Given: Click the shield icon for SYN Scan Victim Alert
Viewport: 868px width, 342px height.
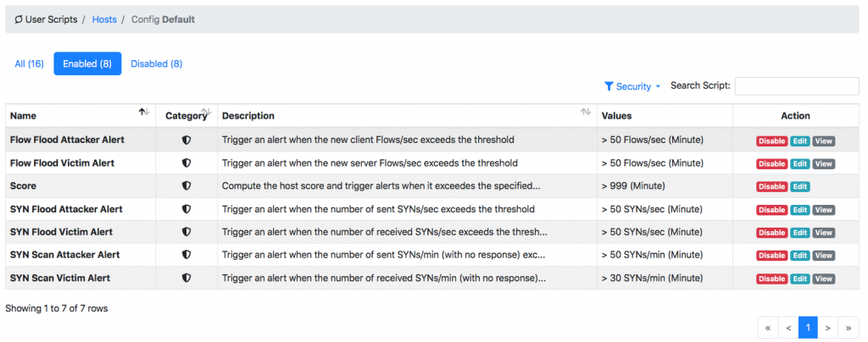Looking at the screenshot, I should tap(186, 278).
